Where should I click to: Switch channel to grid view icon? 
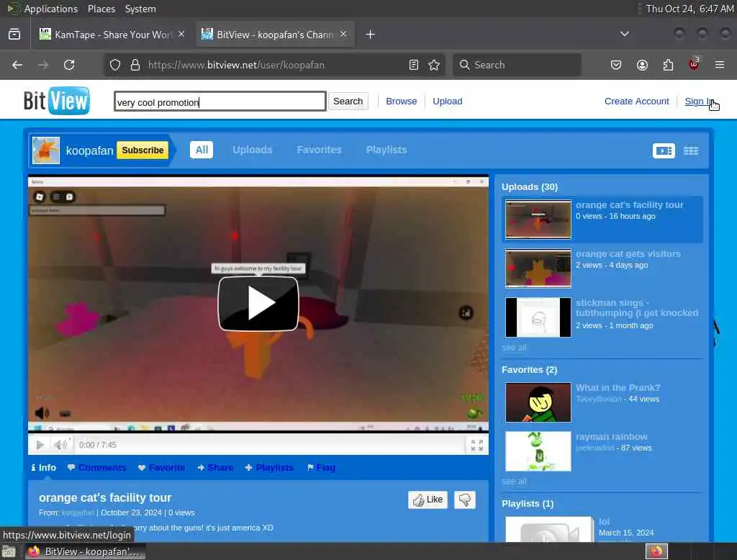690,150
